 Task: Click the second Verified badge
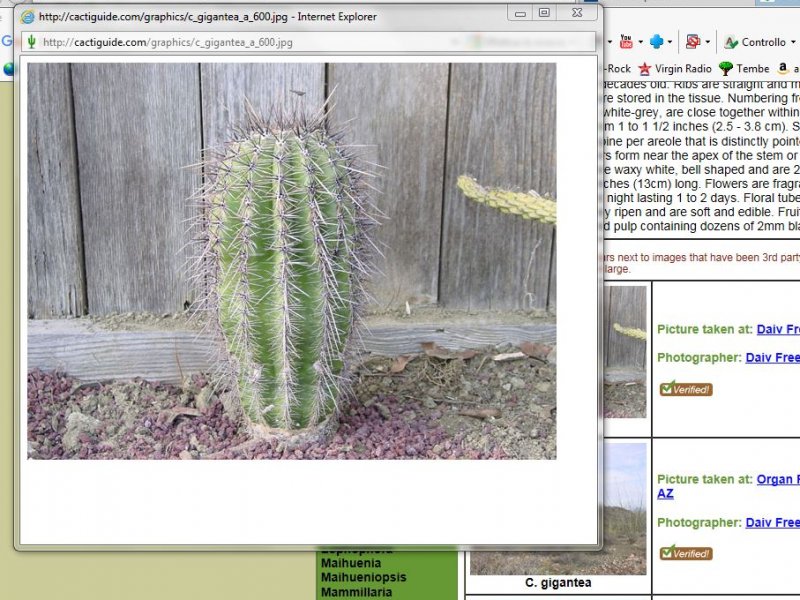tap(686, 553)
